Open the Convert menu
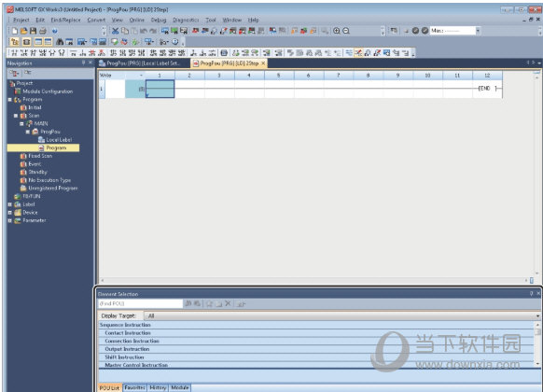Viewport: 543px width, 392px height. coord(96,21)
